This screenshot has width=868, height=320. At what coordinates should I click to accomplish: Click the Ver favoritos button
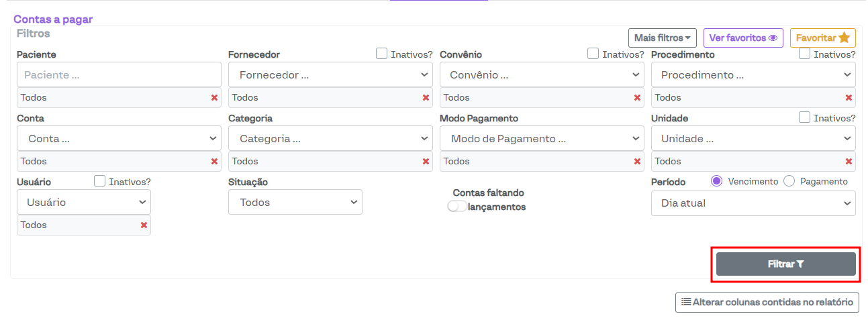coord(742,38)
